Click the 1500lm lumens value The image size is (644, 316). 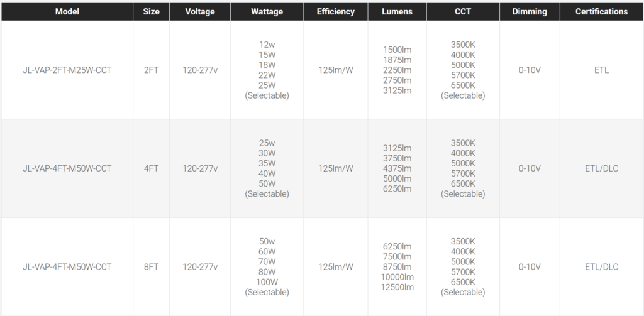397,50
